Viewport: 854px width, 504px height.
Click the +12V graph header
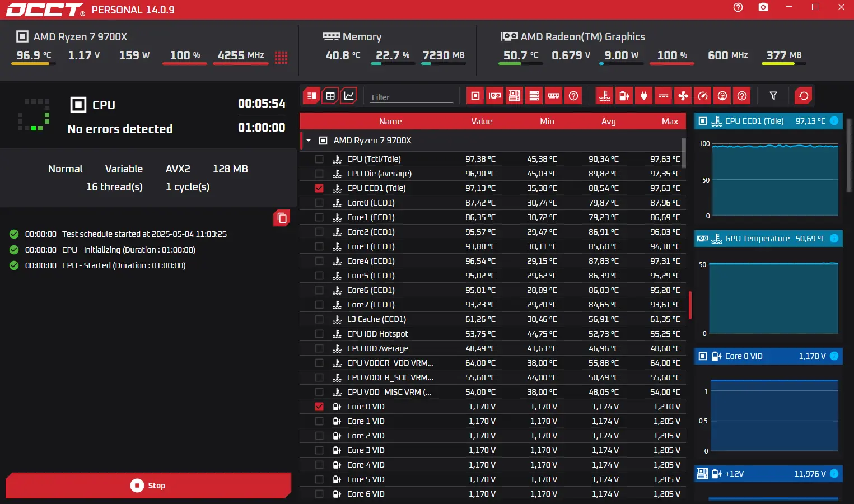[x=768, y=474]
